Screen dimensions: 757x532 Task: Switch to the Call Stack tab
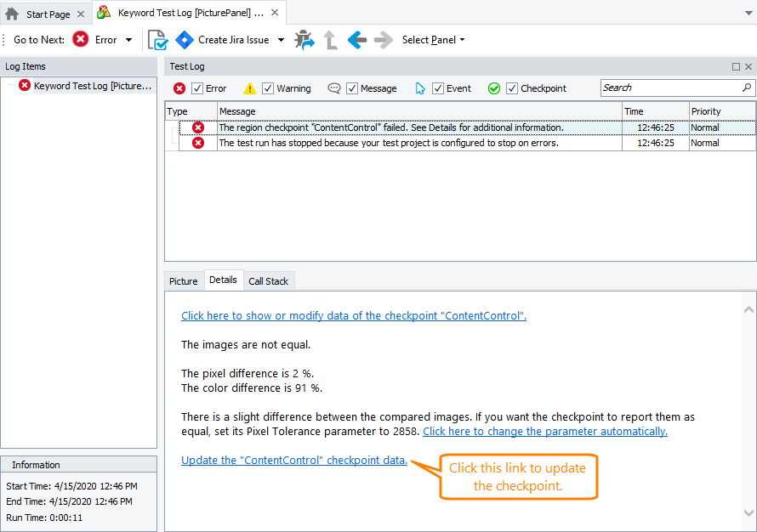coord(269,280)
